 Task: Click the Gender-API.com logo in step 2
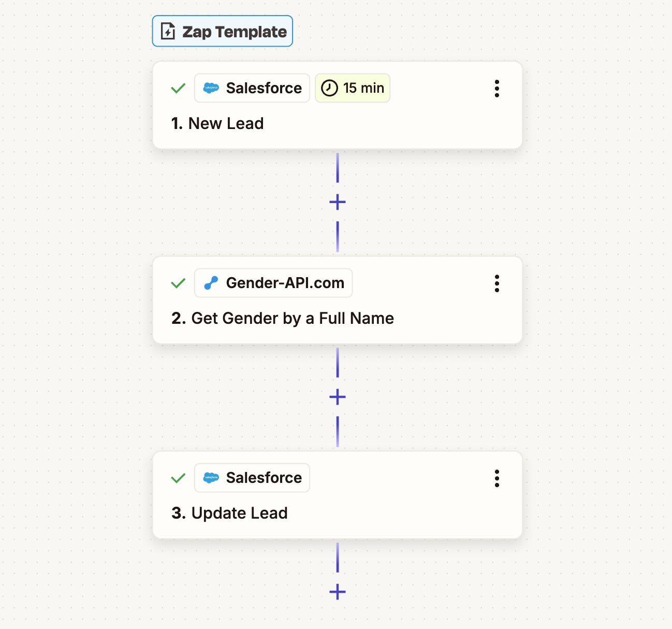[211, 283]
